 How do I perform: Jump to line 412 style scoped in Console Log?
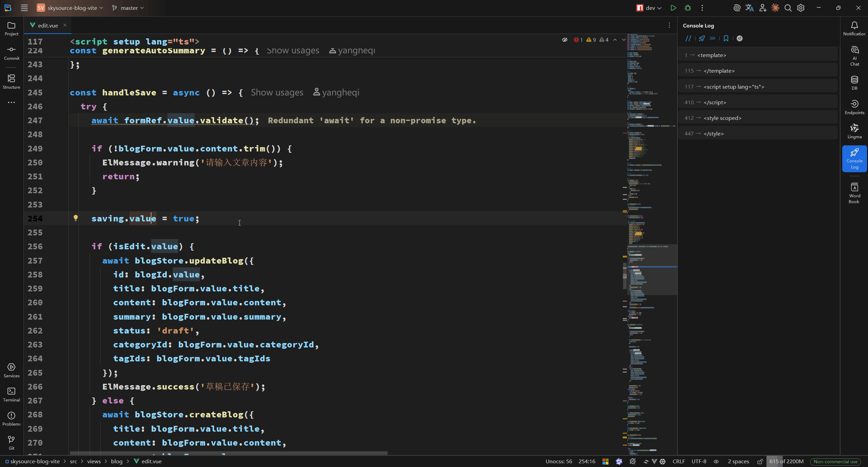click(758, 118)
